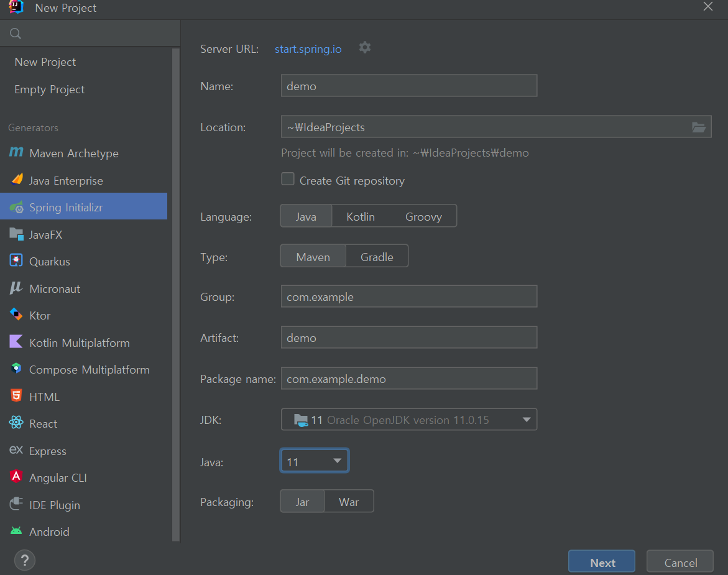Select the Spring Initializr generator
Viewport: 728px width, 575px height.
[x=83, y=207]
